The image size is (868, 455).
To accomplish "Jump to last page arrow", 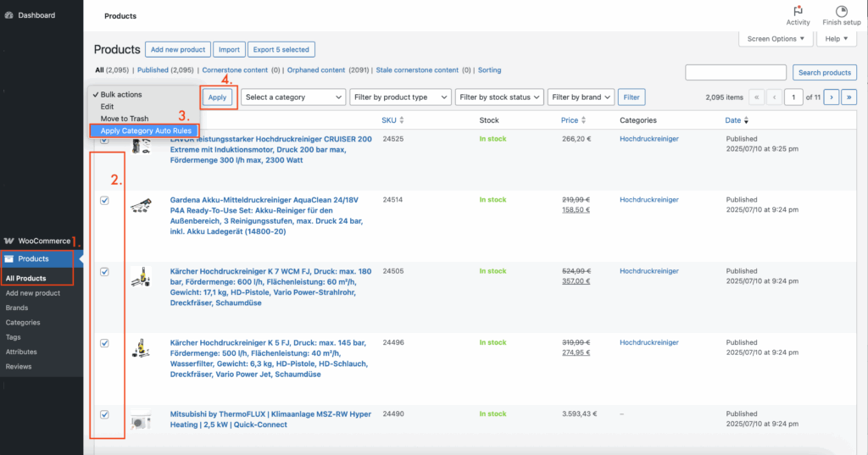I will click(x=849, y=97).
